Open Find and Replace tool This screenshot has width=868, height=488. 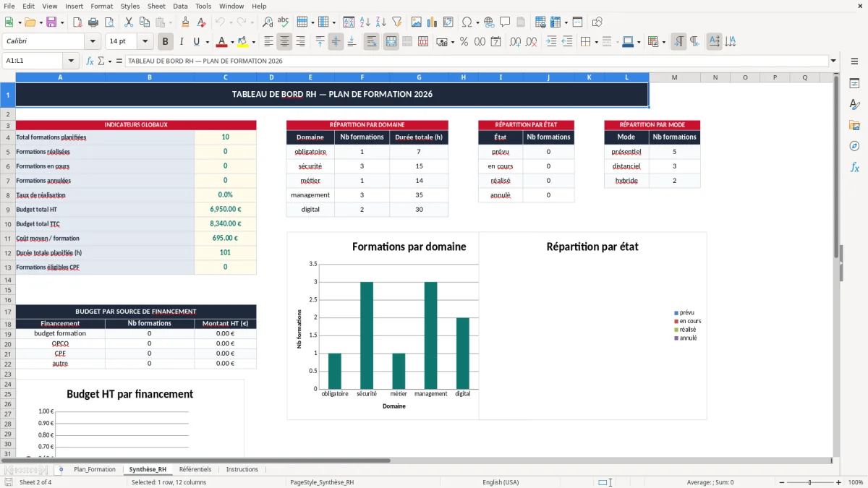268,22
